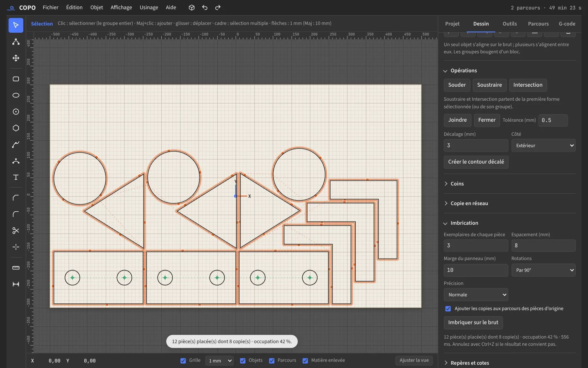Select the ruler measure tool
The width and height of the screenshot is (588, 368).
click(16, 268)
